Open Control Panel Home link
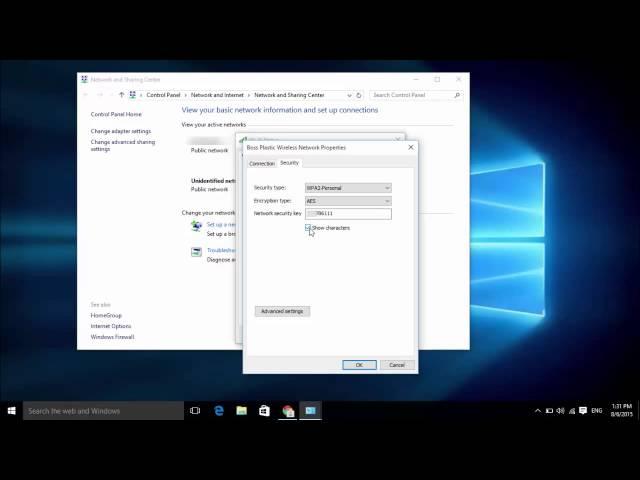 [116, 114]
